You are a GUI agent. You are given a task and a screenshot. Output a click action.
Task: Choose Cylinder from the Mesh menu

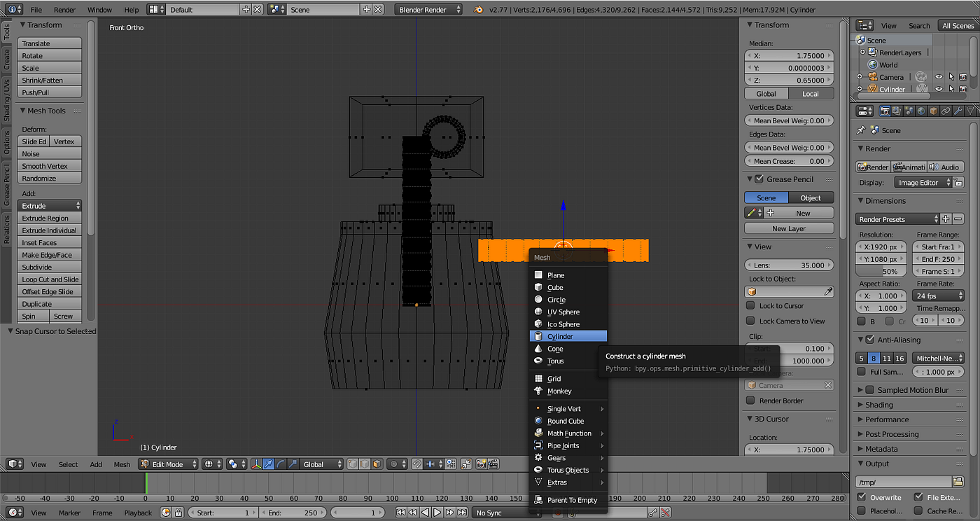click(x=568, y=336)
